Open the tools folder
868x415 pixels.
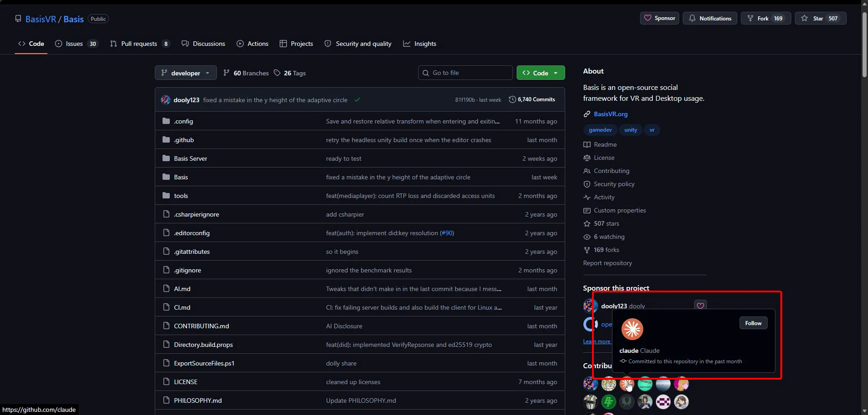181,196
